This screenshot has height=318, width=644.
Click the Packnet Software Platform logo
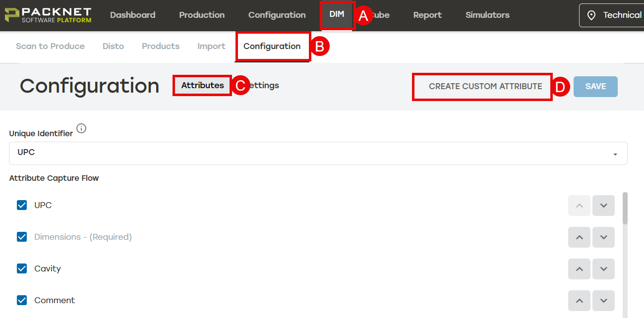coord(48,15)
